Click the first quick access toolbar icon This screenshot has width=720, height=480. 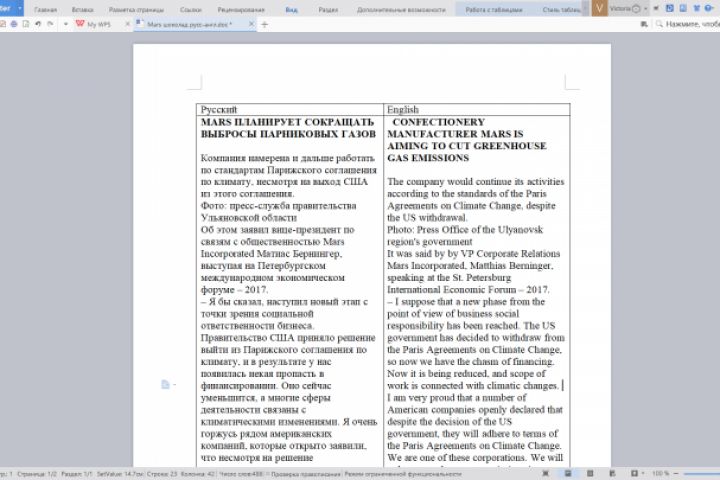[2, 24]
